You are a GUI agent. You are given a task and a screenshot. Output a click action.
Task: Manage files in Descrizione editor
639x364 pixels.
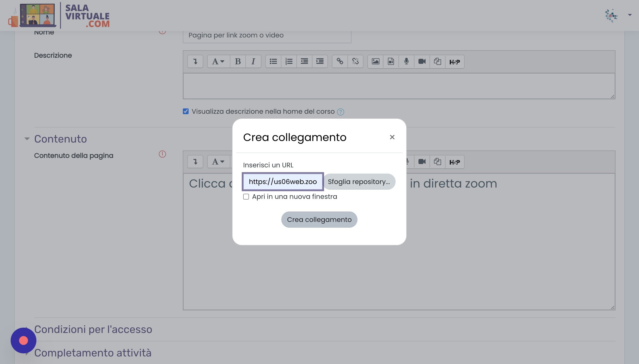(437, 61)
